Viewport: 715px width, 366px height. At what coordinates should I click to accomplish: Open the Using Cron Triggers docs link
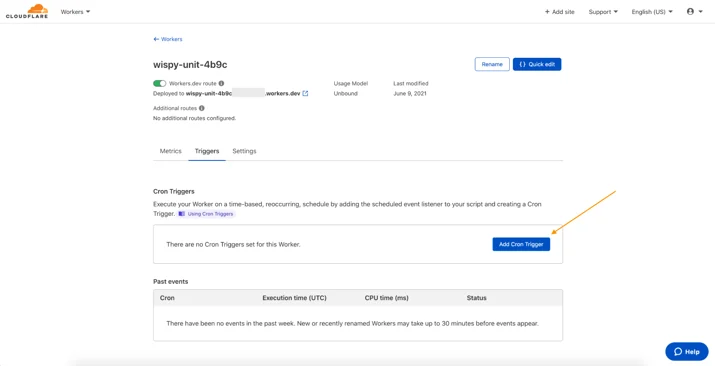coord(206,214)
